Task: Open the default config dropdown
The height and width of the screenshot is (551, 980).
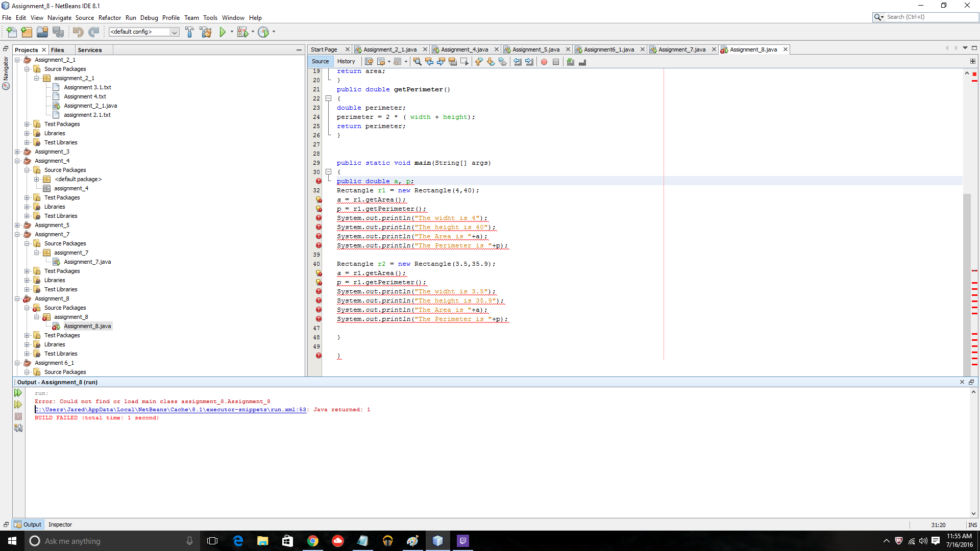Action: pyautogui.click(x=174, y=32)
